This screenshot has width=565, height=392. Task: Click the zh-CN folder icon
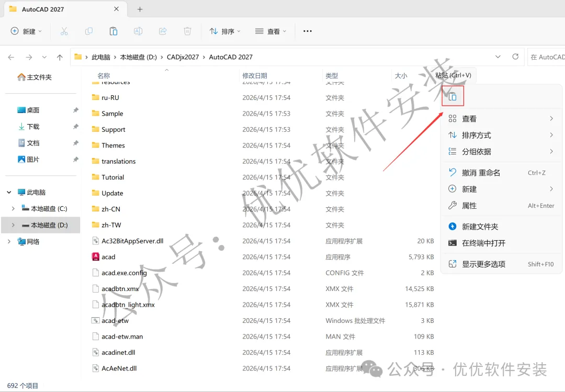(x=96, y=209)
